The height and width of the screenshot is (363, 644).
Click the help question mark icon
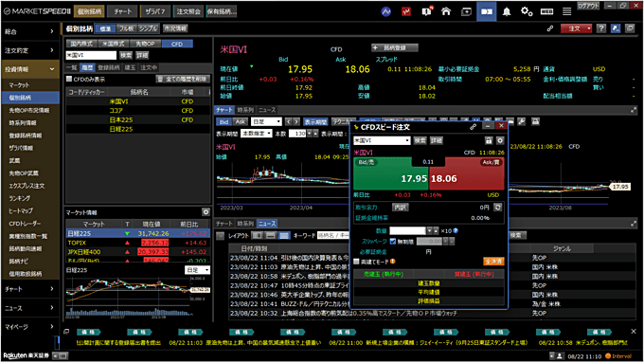(601, 28)
